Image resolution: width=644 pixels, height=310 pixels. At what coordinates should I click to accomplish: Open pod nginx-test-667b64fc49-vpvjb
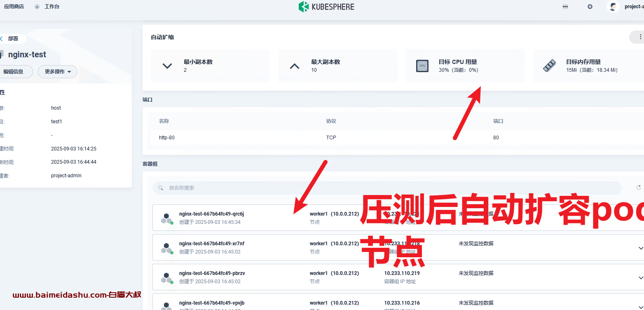coord(212,303)
